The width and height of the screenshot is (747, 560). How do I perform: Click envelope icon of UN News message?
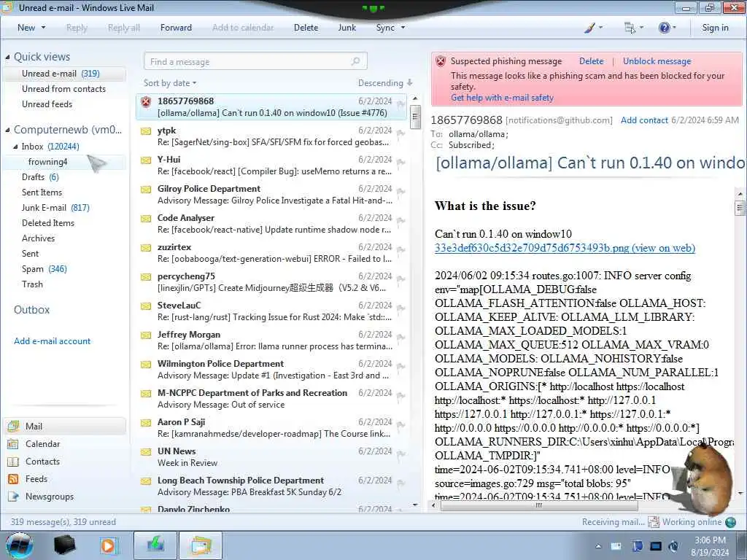(146, 452)
